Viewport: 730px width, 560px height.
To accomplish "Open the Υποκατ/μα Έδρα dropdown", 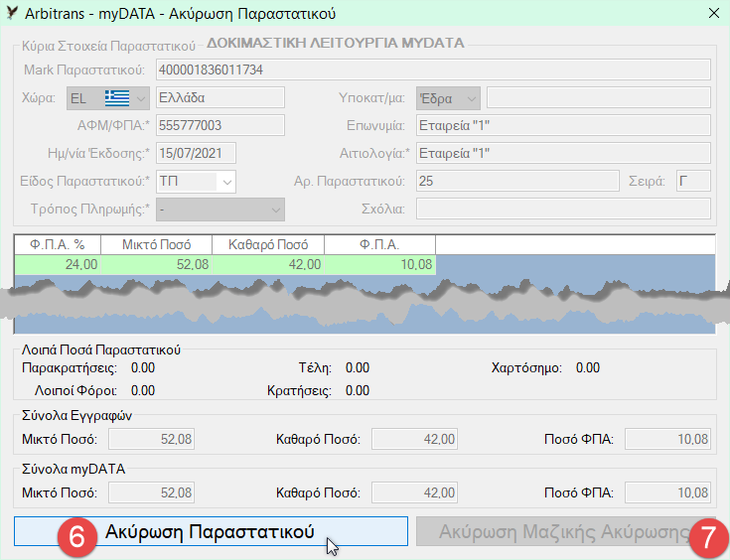I will [x=448, y=98].
